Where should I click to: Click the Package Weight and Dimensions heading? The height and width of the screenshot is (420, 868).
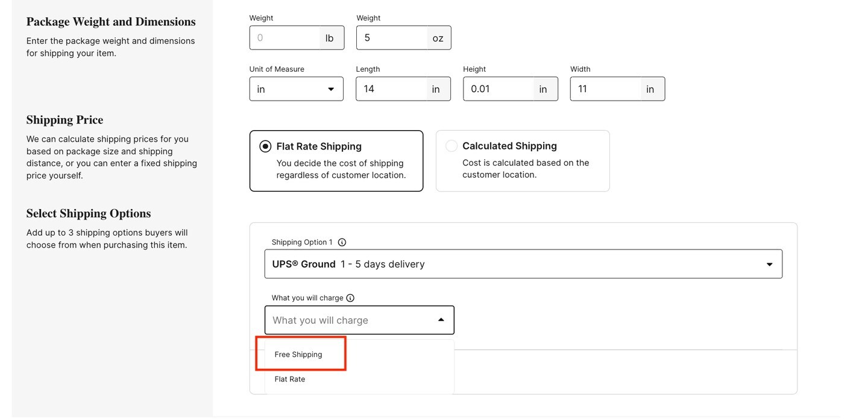click(x=110, y=21)
